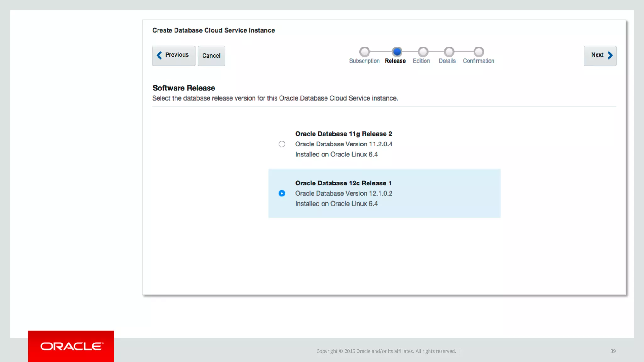Screen dimensions: 644x362
Task: Click the Details step circle
Action: pos(449,52)
